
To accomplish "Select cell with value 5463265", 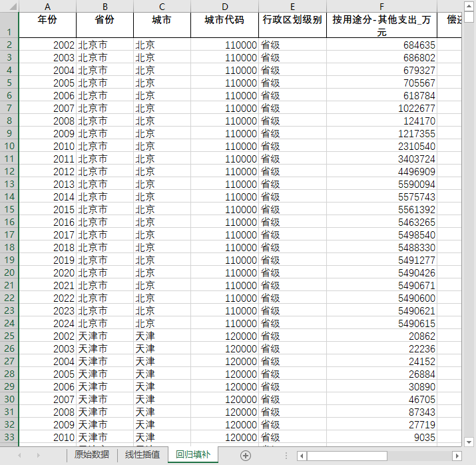I will tap(382, 222).
